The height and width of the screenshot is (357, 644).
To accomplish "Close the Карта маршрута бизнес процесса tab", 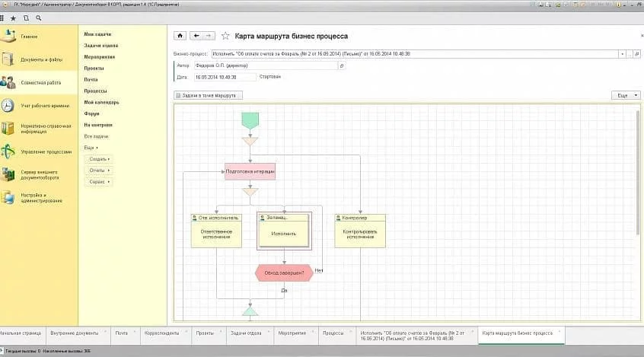I will [x=559, y=331].
